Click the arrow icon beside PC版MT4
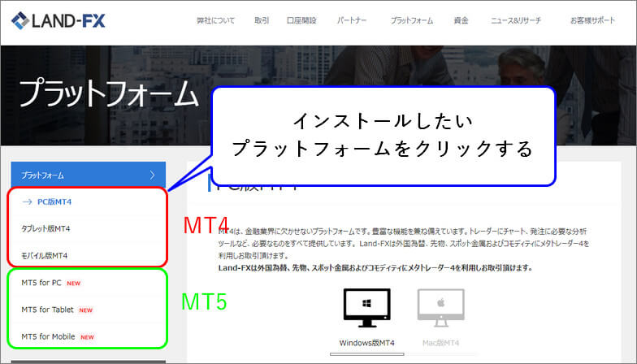Viewport: 637px width, 364px height. click(x=28, y=201)
